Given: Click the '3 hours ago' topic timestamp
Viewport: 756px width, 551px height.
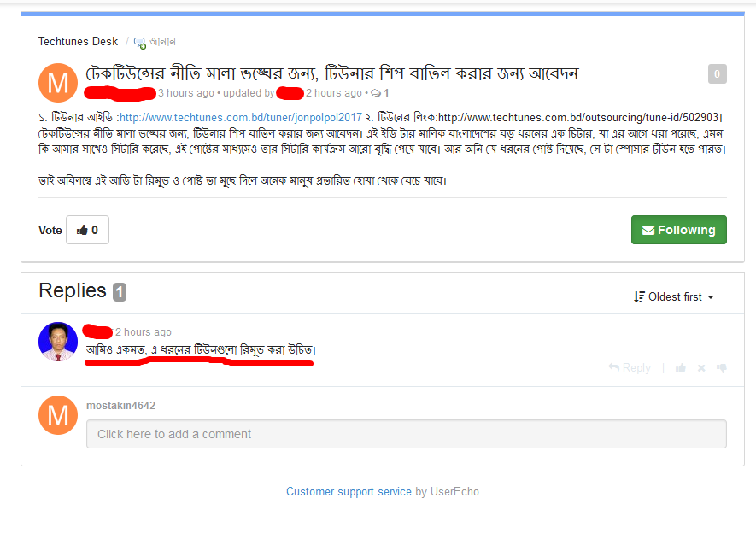Looking at the screenshot, I should [x=186, y=93].
